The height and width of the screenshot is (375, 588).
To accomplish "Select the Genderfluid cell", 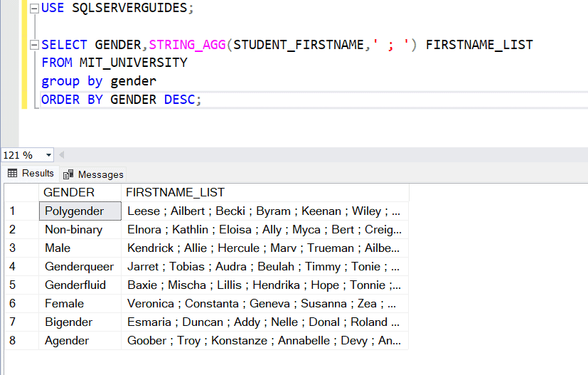I will pos(80,285).
